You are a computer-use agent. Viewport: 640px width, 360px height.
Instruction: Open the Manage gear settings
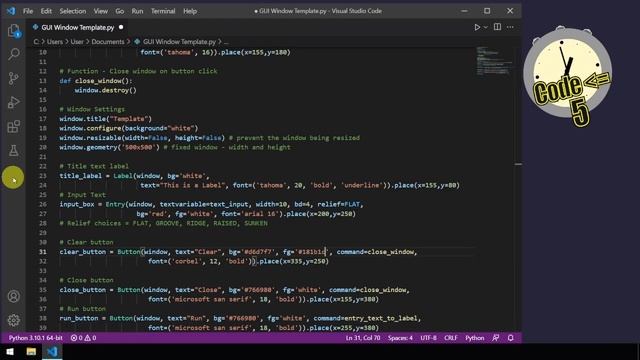(13, 320)
